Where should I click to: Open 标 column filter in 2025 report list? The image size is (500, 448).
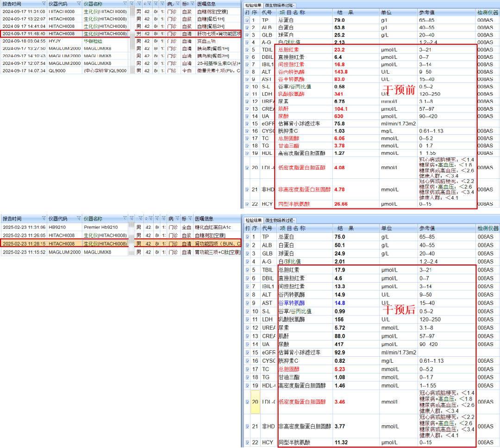pos(191,219)
